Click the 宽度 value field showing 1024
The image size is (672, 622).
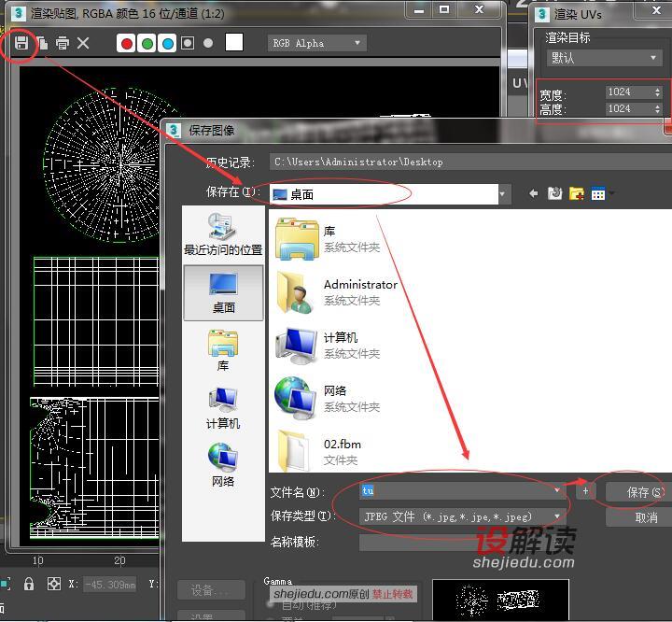coord(629,92)
